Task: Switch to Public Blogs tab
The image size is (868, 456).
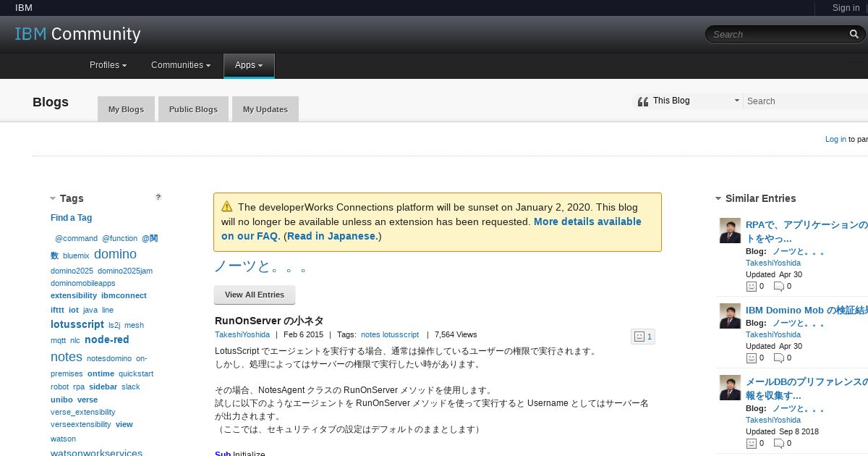Action: [193, 109]
